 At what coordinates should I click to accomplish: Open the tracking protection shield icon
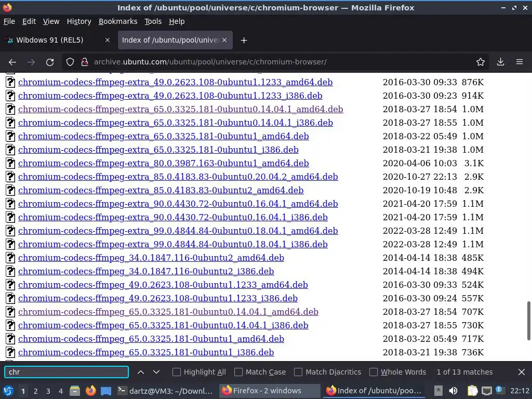(70, 62)
